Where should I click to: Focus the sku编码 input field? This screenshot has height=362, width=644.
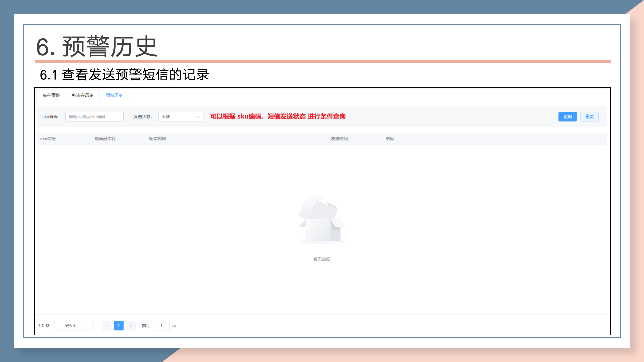point(94,117)
